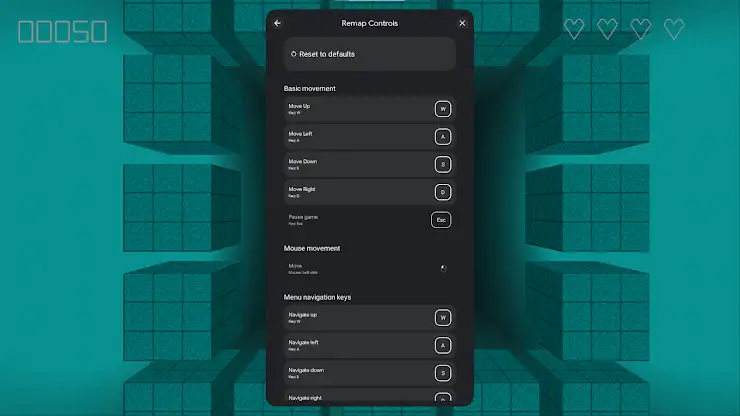Remap the Move Left A key
Screen dimensions: 740x416
[x=443, y=137]
